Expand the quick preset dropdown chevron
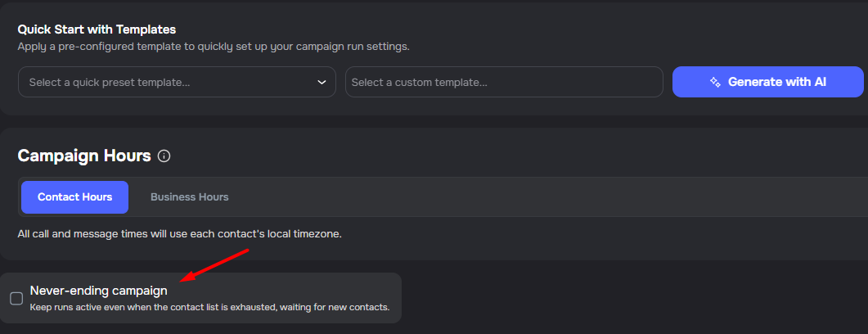868x334 pixels. coord(322,82)
